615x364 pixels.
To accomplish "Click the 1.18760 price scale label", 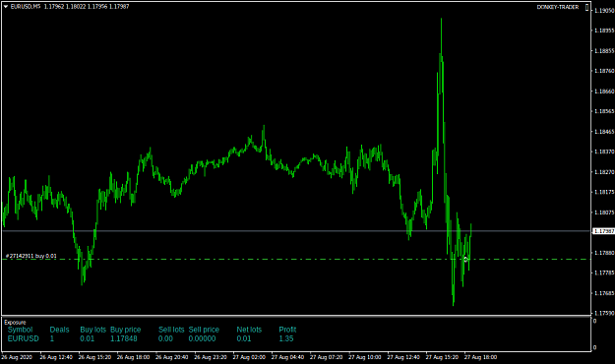I will [604, 71].
